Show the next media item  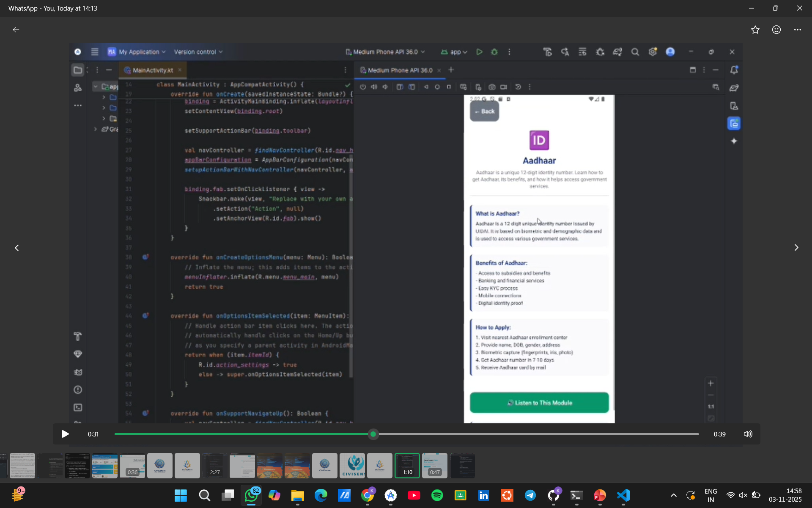[x=796, y=248]
